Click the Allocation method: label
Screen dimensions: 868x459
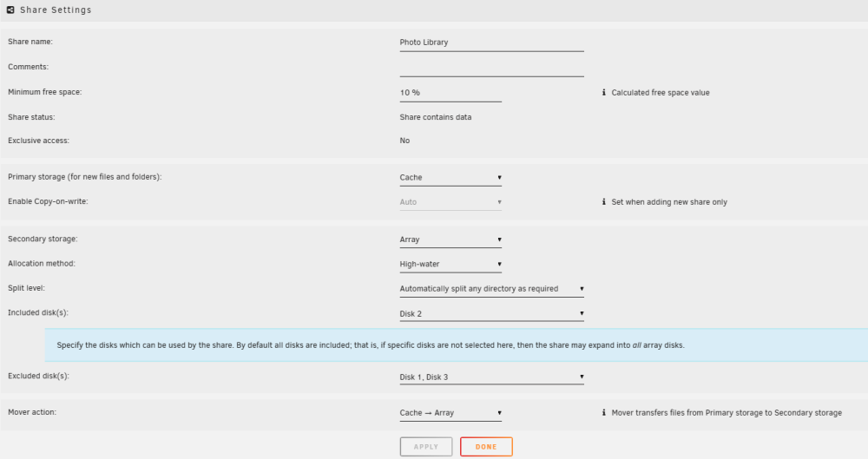click(42, 264)
